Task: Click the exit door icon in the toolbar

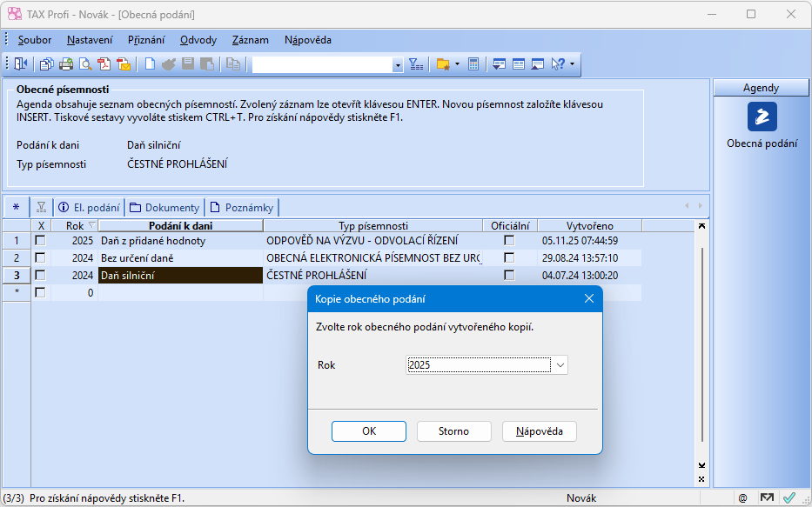Action: 21,64
